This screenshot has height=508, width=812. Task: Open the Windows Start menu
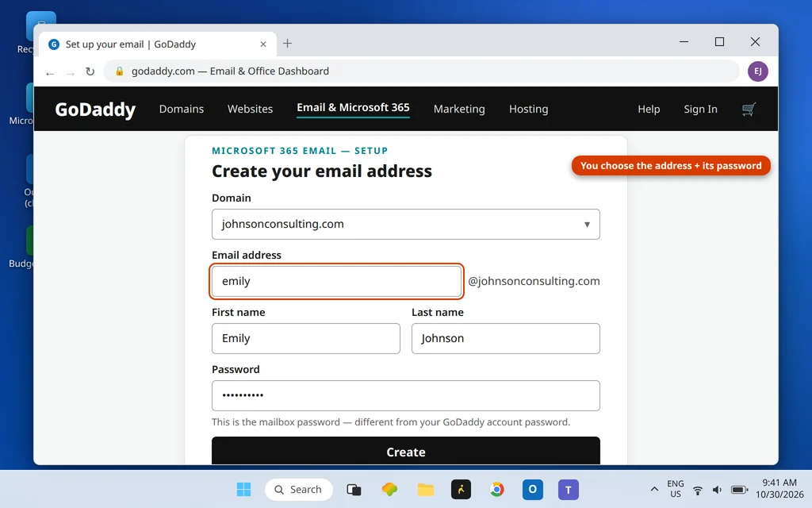pos(243,489)
